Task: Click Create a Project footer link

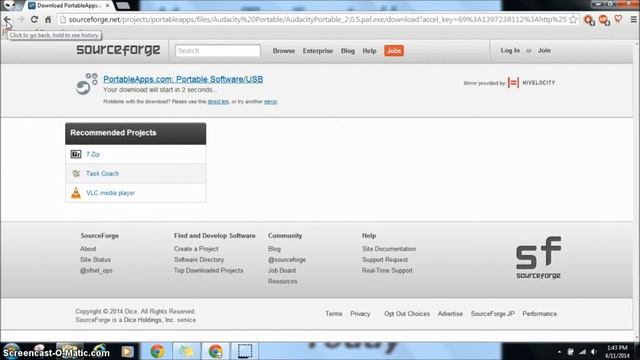Action: point(196,249)
